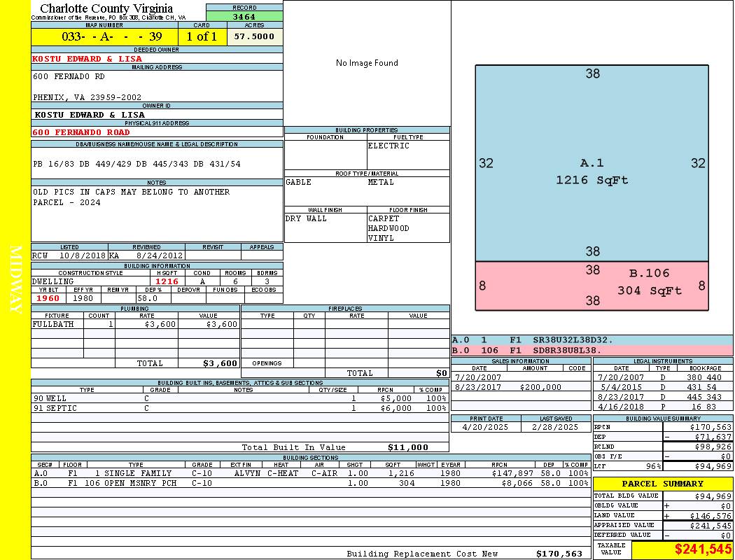Click the acres value 57.5000
The image size is (735, 560).
coord(254,36)
